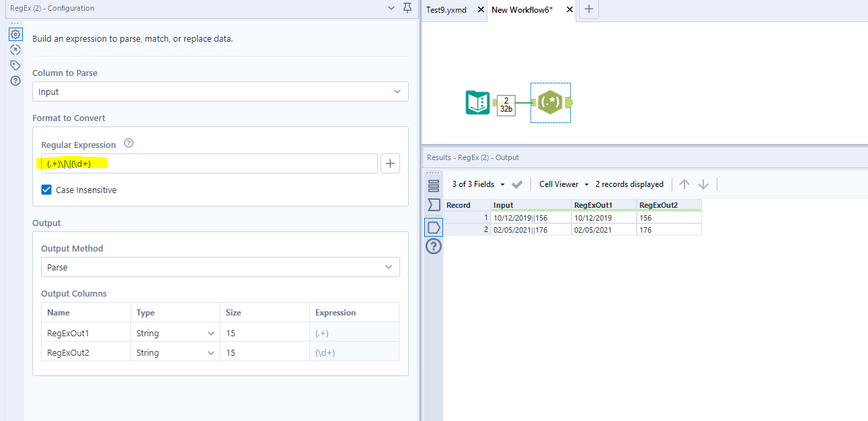Image resolution: width=868 pixels, height=421 pixels.
Task: Open the Cell Viewer menu
Action: [562, 184]
